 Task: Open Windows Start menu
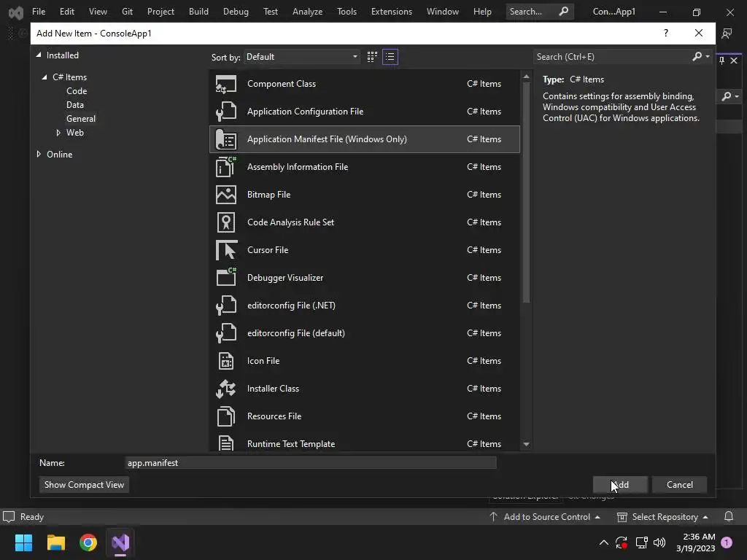pyautogui.click(x=23, y=542)
